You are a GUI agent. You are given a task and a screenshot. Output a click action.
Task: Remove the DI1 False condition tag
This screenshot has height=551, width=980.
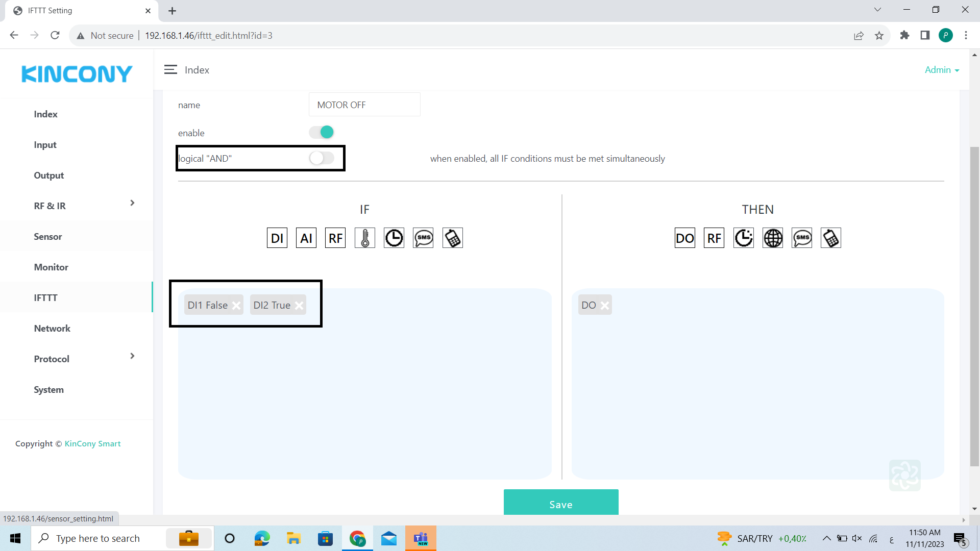point(236,306)
